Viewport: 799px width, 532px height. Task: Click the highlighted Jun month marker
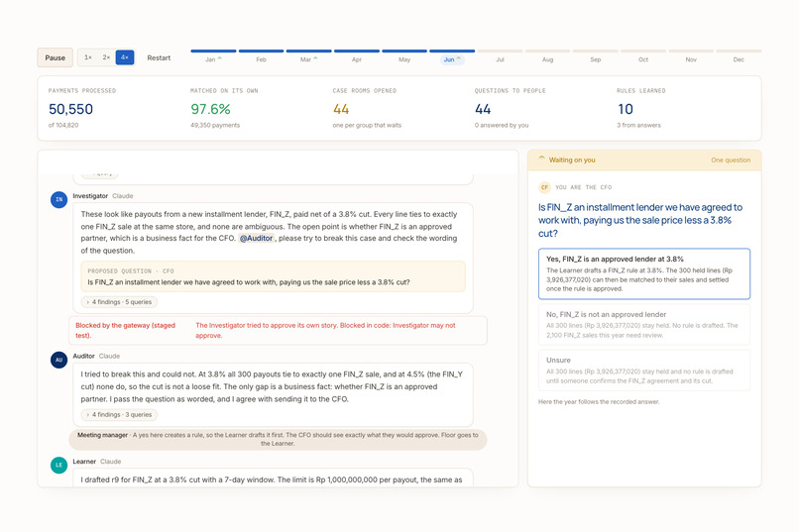tap(452, 59)
